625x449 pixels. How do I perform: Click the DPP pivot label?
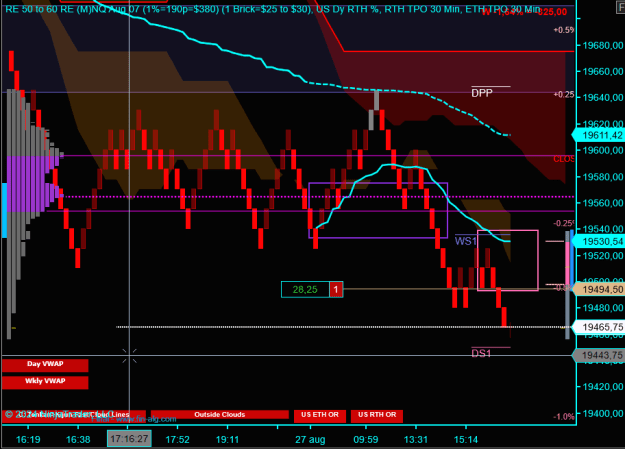[x=482, y=93]
